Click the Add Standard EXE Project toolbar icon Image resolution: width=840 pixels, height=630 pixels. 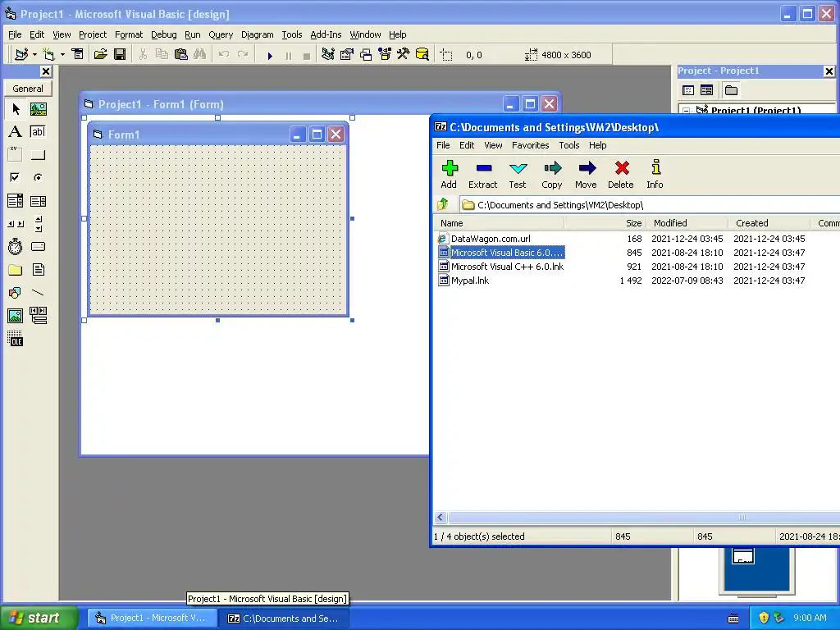click(x=21, y=55)
